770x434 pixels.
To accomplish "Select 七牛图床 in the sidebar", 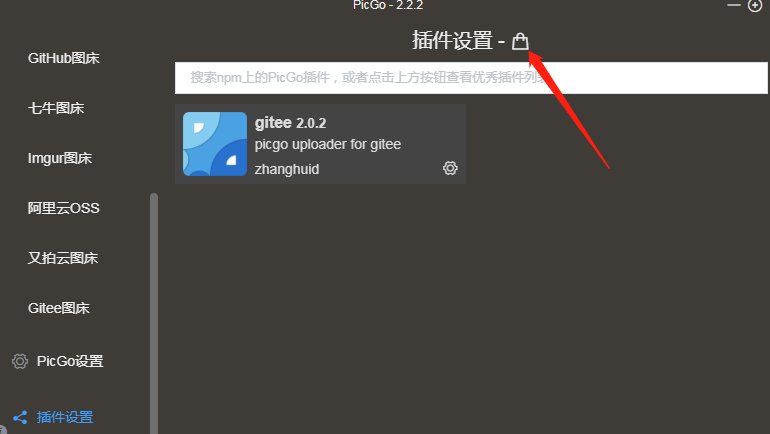I will click(x=56, y=108).
